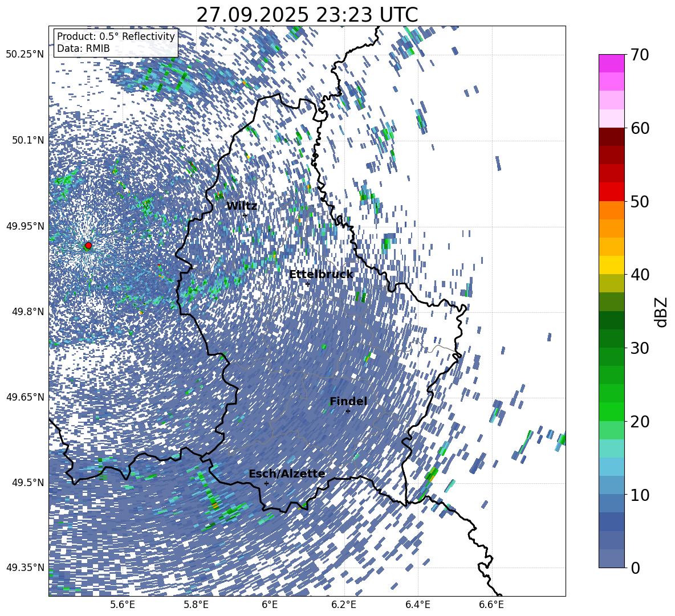Click the 5.6°E longitude label
This screenshot has width=675, height=616.
click(x=123, y=605)
